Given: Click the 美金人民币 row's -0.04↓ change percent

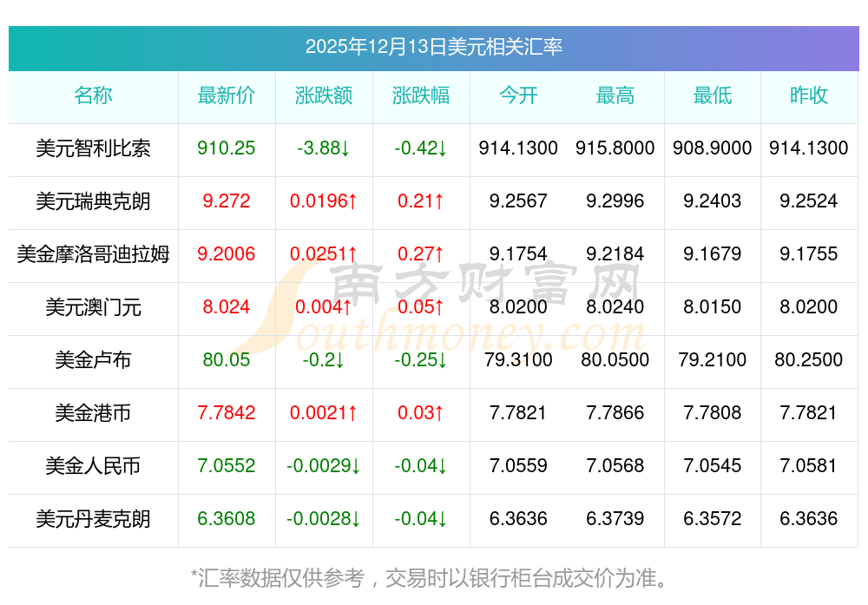Looking at the screenshot, I should point(421,465).
